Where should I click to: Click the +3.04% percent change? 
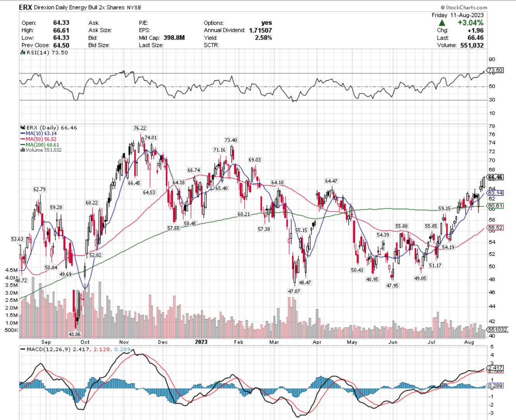(x=470, y=23)
